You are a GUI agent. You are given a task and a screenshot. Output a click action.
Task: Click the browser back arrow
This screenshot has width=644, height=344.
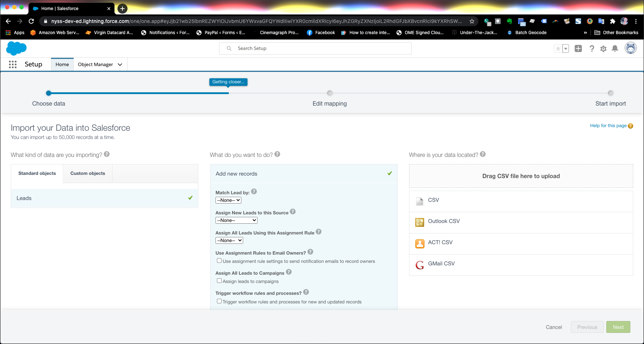[8, 21]
